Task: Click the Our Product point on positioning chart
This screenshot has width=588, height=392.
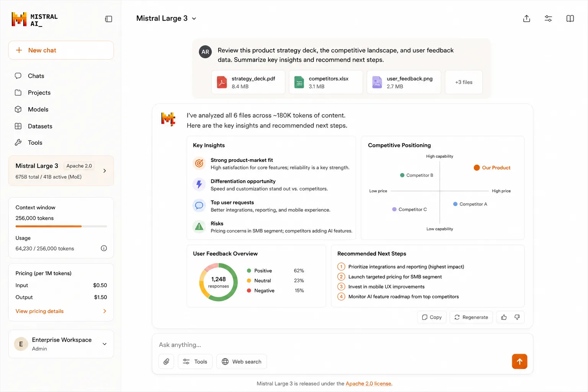Action: [477, 168]
